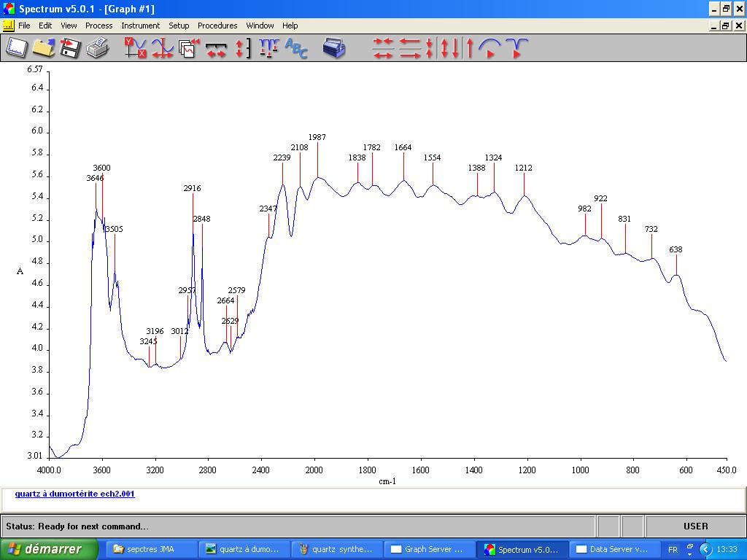747x560 pixels.
Task: Click the overlapping spectra windows icon
Action: click(189, 48)
